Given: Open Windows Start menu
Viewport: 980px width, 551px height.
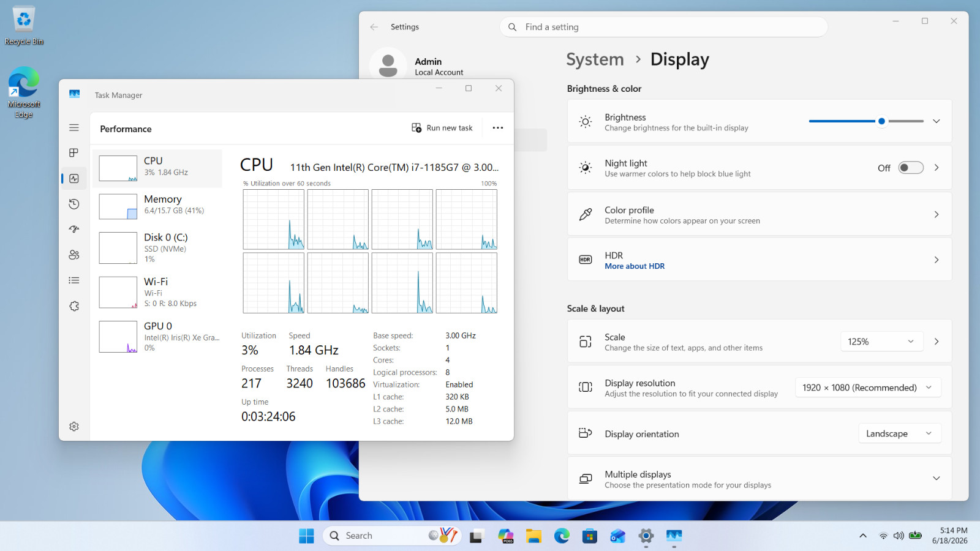Looking at the screenshot, I should (306, 536).
